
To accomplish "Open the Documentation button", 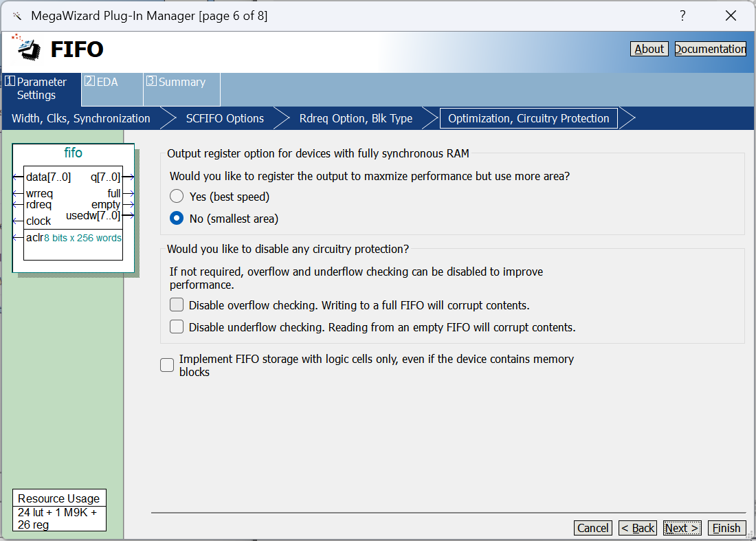I will 710,49.
